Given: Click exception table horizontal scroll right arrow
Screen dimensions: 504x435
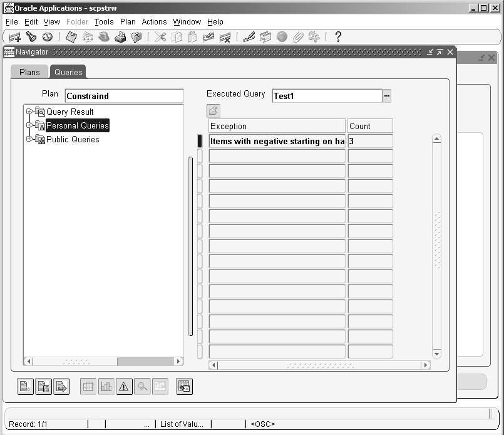Looking at the screenshot, I should pos(426,365).
